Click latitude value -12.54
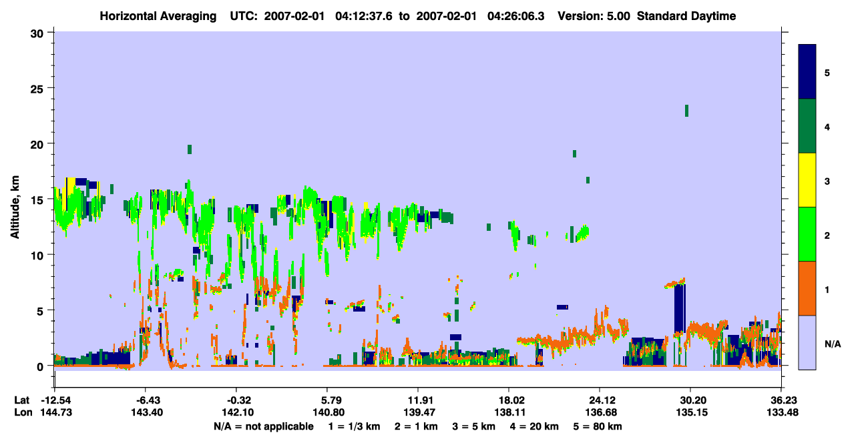The height and width of the screenshot is (445, 868). pos(55,400)
